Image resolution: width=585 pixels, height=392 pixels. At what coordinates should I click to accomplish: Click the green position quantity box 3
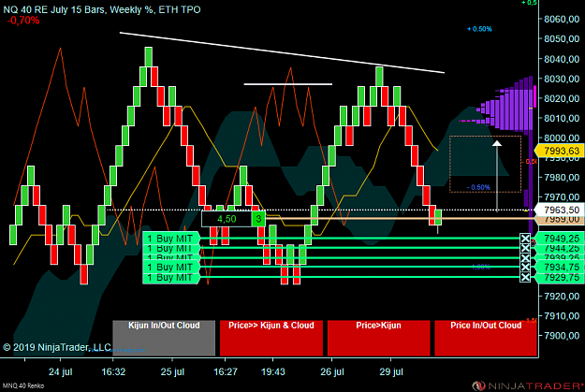click(x=258, y=219)
